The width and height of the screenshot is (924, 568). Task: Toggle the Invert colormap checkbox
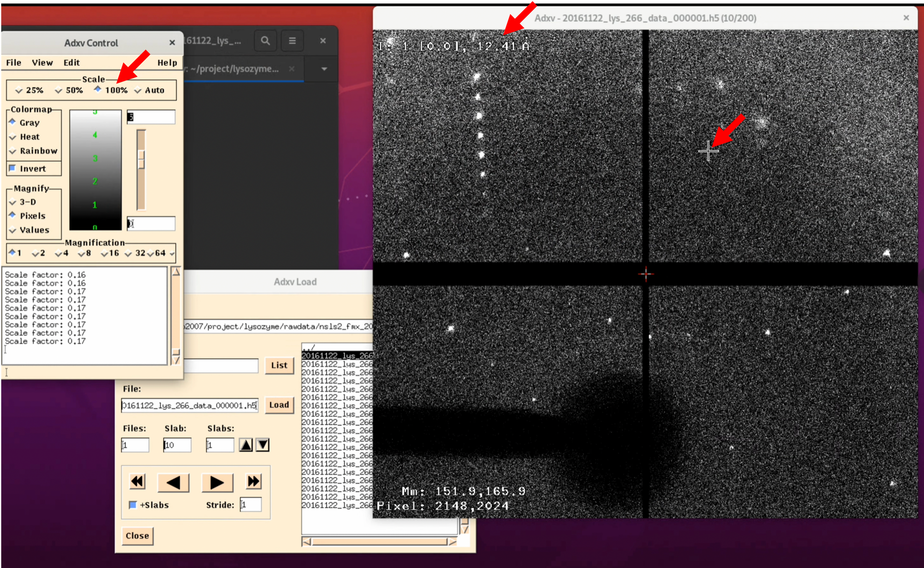pyautogui.click(x=13, y=168)
